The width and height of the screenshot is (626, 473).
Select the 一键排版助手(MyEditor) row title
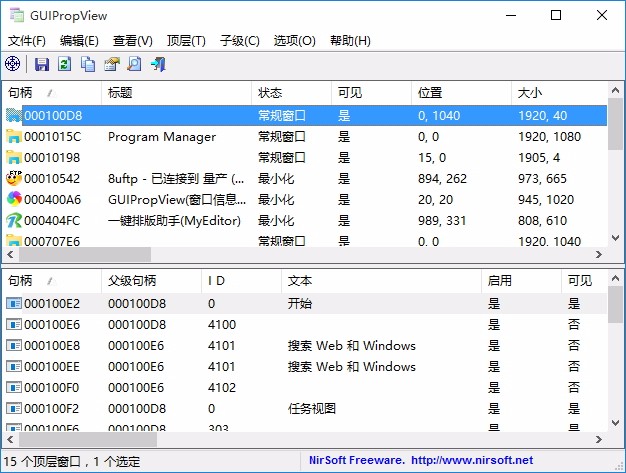tap(174, 220)
